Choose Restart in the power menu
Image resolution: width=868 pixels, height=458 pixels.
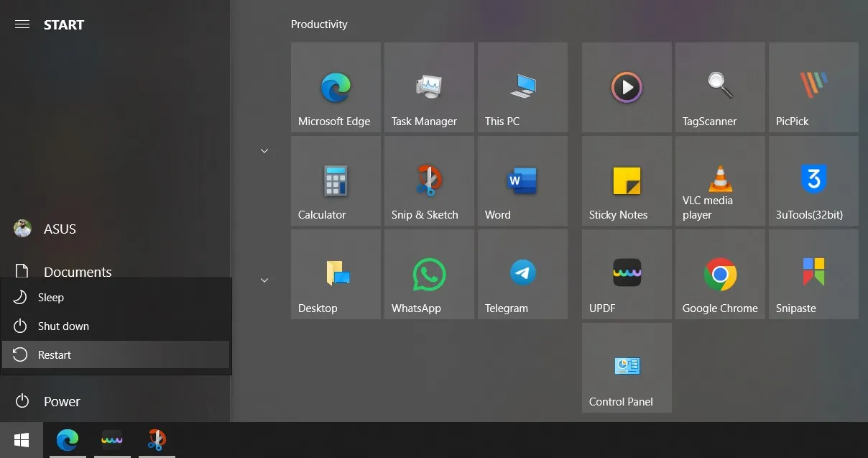116,354
